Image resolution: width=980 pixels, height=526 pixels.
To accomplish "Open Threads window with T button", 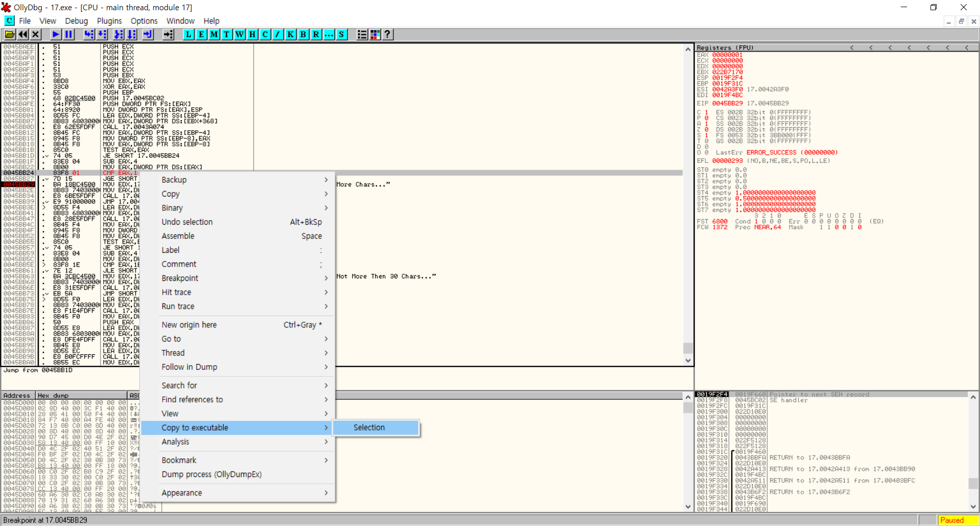I will 227,34.
